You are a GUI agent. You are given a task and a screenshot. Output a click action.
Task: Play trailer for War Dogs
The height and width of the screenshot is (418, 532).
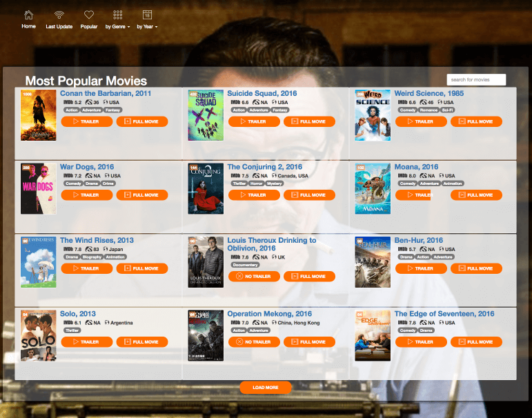tap(87, 195)
